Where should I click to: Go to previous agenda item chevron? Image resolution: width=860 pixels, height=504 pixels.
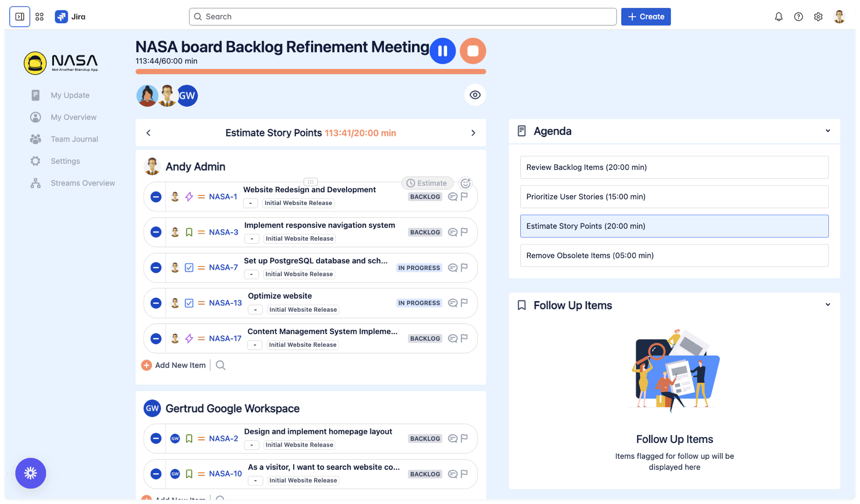pyautogui.click(x=148, y=133)
